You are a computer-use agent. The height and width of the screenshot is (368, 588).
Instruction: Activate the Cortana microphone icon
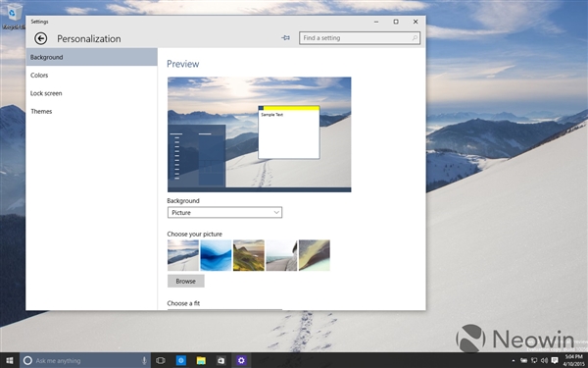pyautogui.click(x=144, y=360)
